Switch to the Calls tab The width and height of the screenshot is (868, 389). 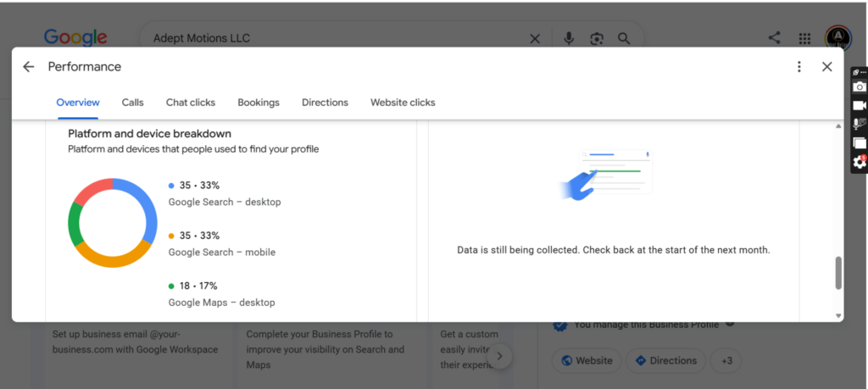133,103
